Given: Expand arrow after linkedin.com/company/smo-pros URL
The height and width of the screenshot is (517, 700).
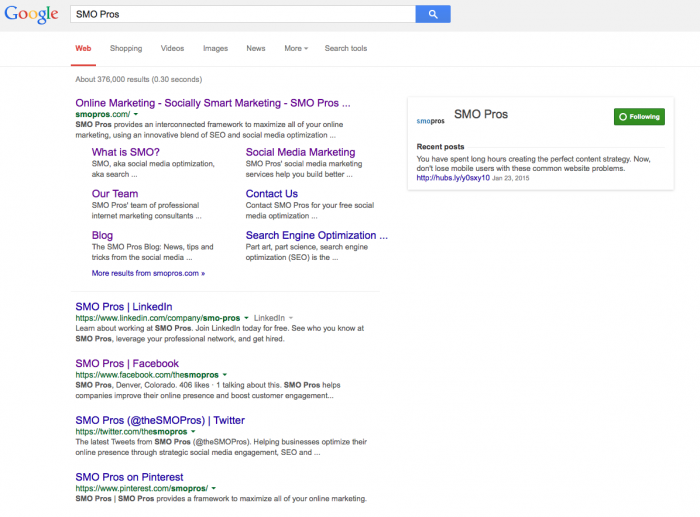Looking at the screenshot, I should [x=246, y=318].
